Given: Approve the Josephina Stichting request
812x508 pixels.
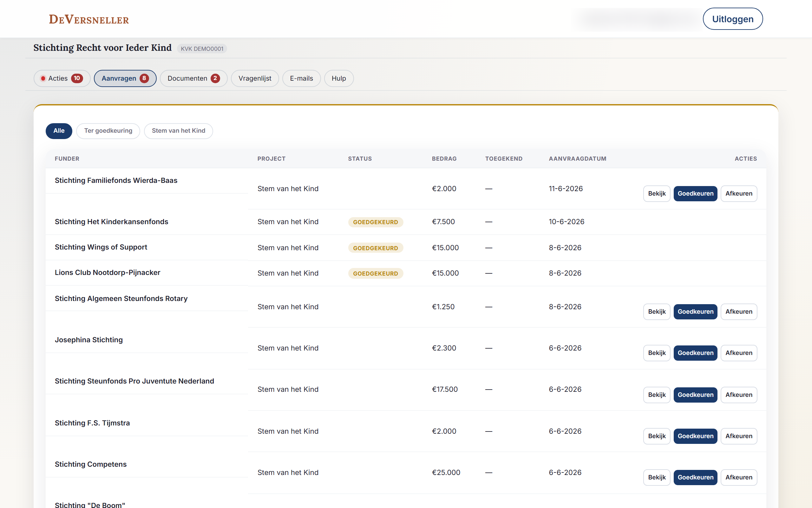Looking at the screenshot, I should (695, 353).
